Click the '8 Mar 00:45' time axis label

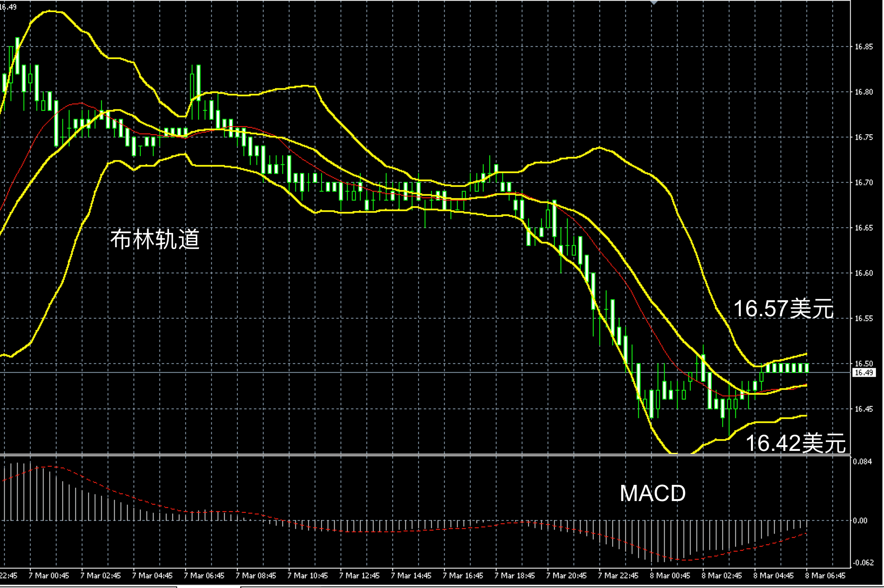click(670, 575)
